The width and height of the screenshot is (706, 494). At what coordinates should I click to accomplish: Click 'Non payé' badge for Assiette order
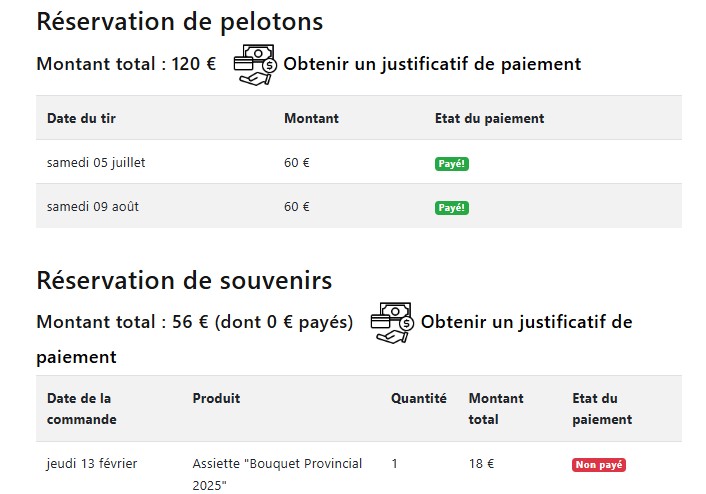click(x=598, y=465)
